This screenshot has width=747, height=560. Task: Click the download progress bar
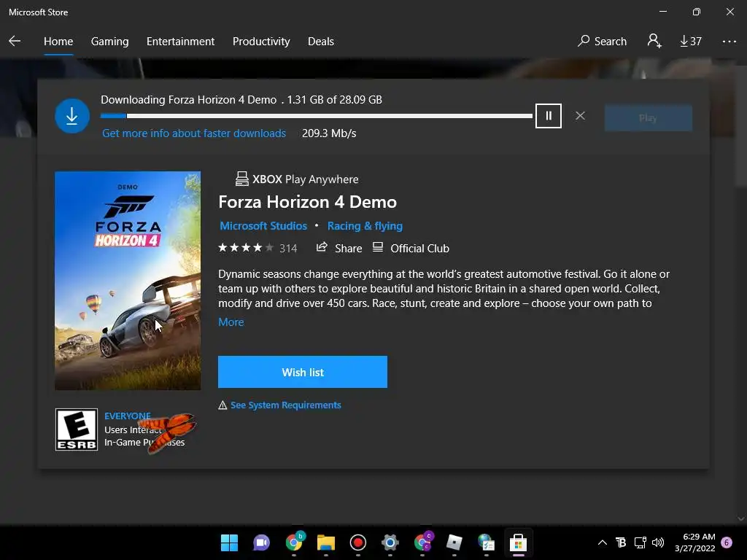tap(317, 116)
